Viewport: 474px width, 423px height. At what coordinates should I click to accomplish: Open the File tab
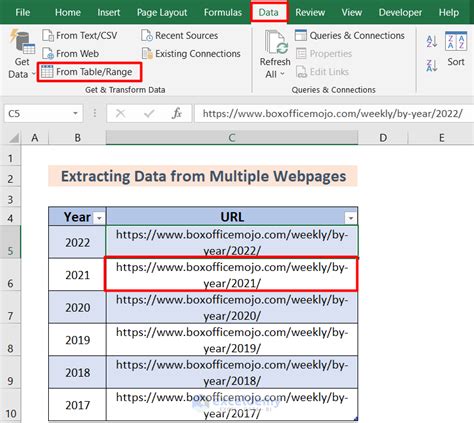(x=23, y=12)
